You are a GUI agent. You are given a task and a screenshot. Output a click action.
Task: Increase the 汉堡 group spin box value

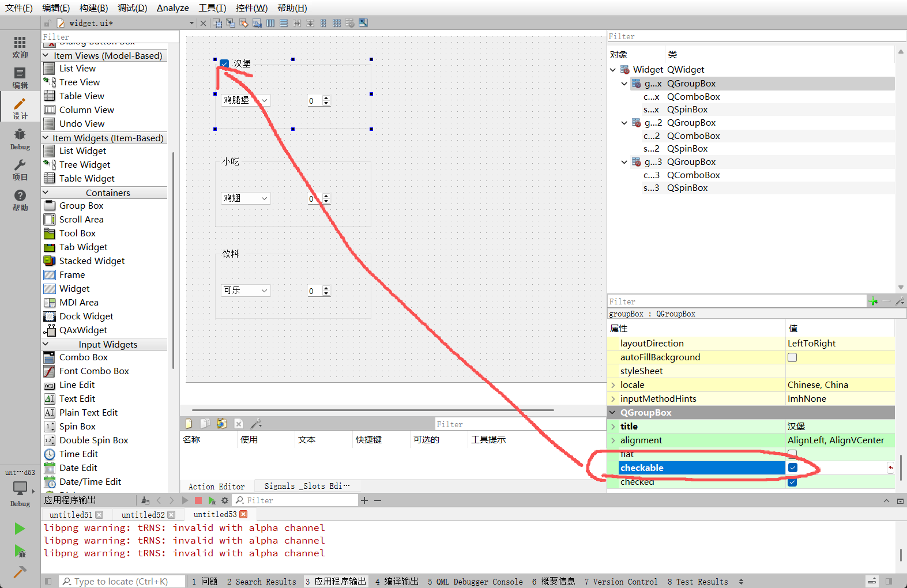[x=326, y=98]
